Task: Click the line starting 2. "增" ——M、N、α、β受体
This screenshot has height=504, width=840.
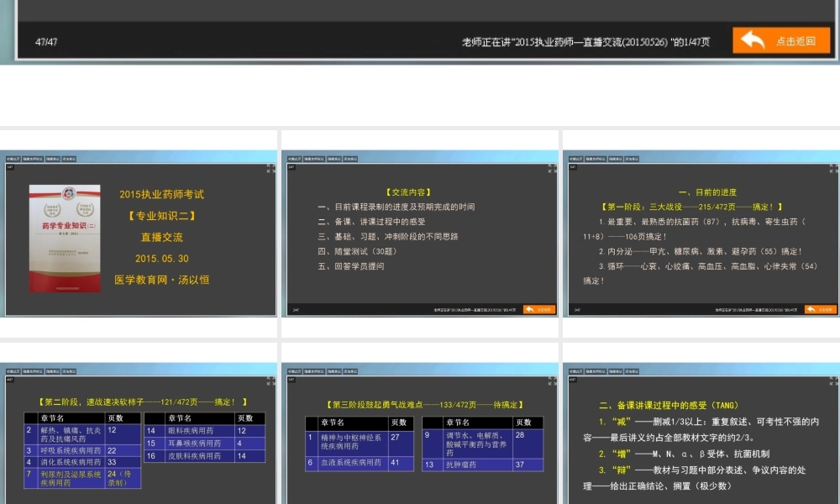Action: click(x=684, y=454)
